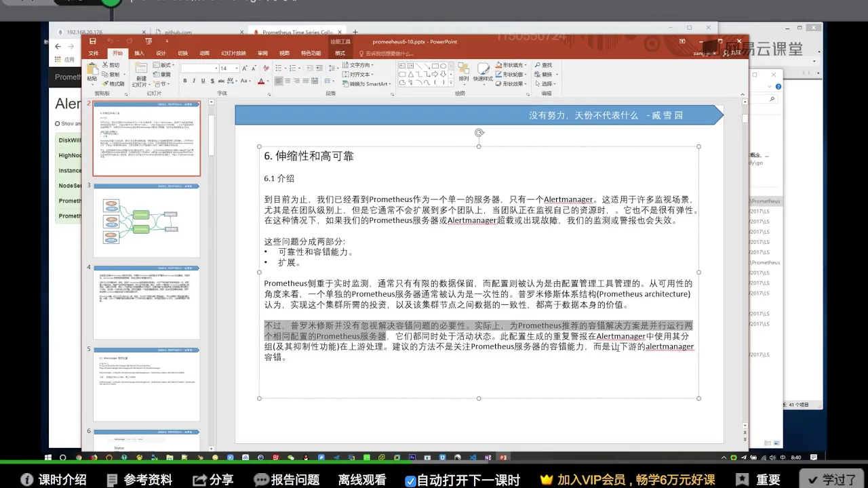Click the increase font size icon

point(245,68)
